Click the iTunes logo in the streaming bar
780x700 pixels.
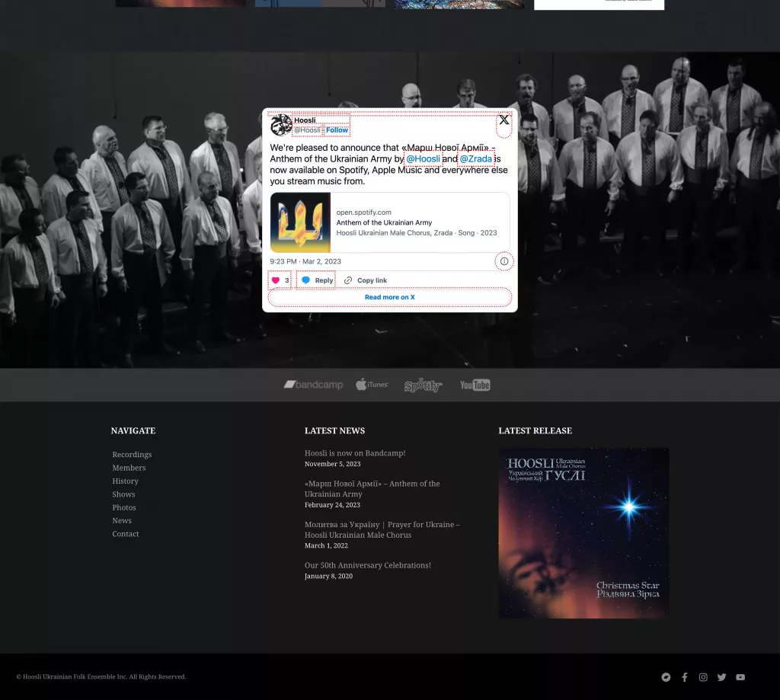click(372, 385)
